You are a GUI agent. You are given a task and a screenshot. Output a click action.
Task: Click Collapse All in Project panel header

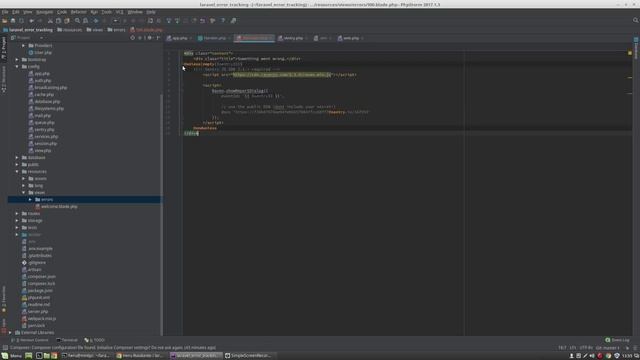140,38
